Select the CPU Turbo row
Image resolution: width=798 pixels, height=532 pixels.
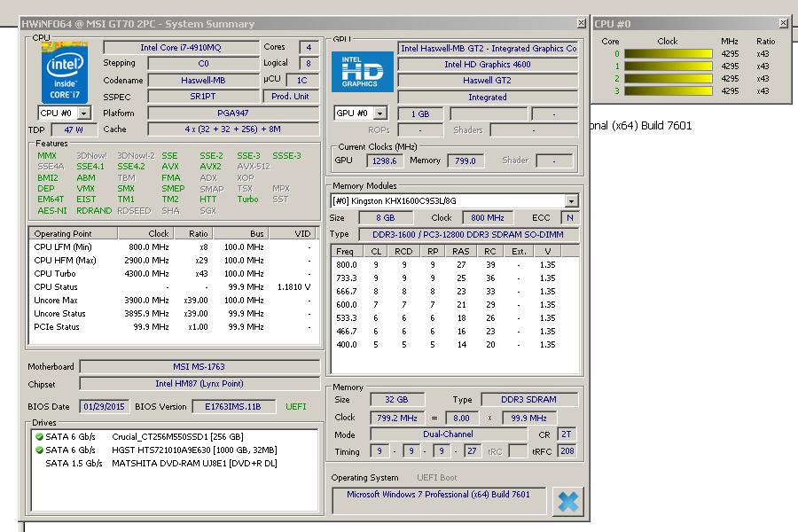[x=173, y=273]
